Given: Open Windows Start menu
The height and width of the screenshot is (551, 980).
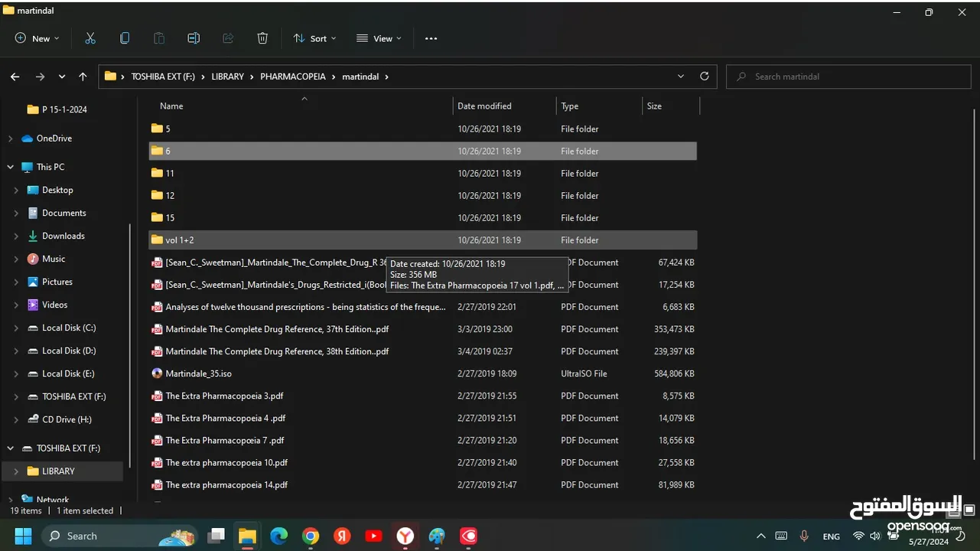Looking at the screenshot, I should point(23,536).
